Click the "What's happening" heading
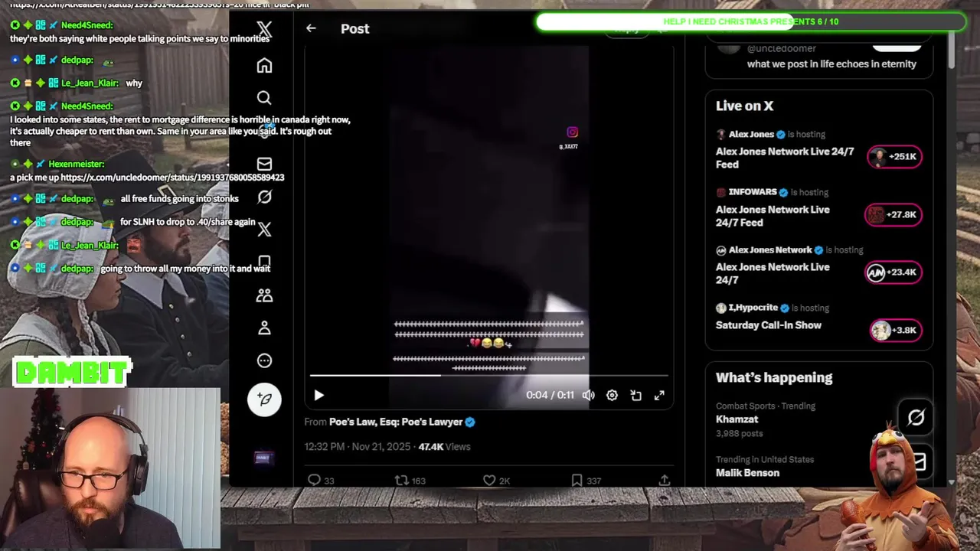Screen dimensions: 980x551 point(774,377)
